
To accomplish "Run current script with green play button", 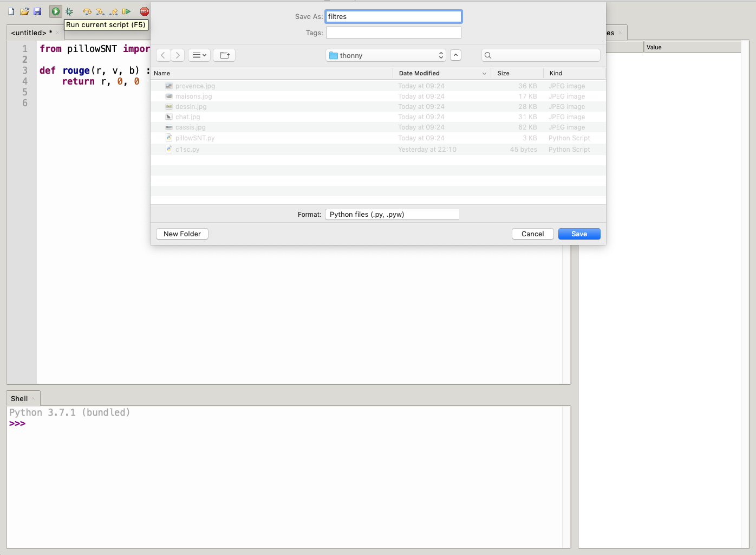I will click(x=56, y=11).
